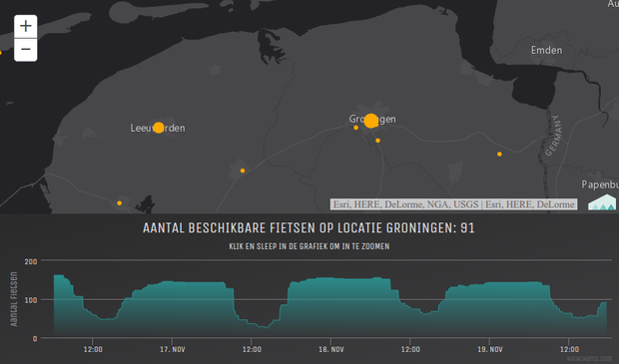Viewport: 619px width, 364px height.
Task: Click the orange marker south of Groningen
Action: [377, 141]
